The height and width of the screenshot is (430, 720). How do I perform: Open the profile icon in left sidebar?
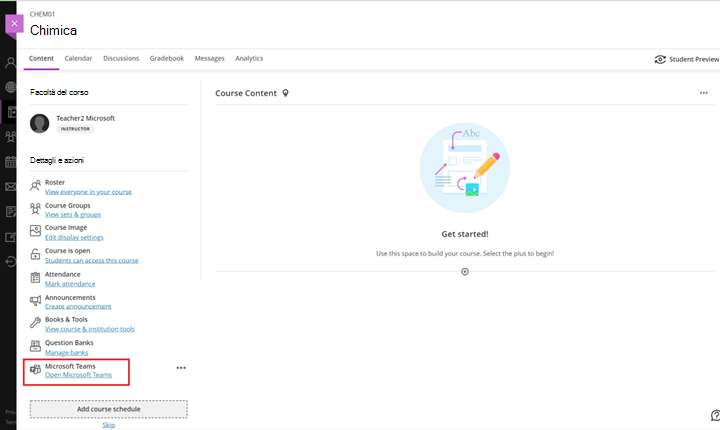pos(11,62)
